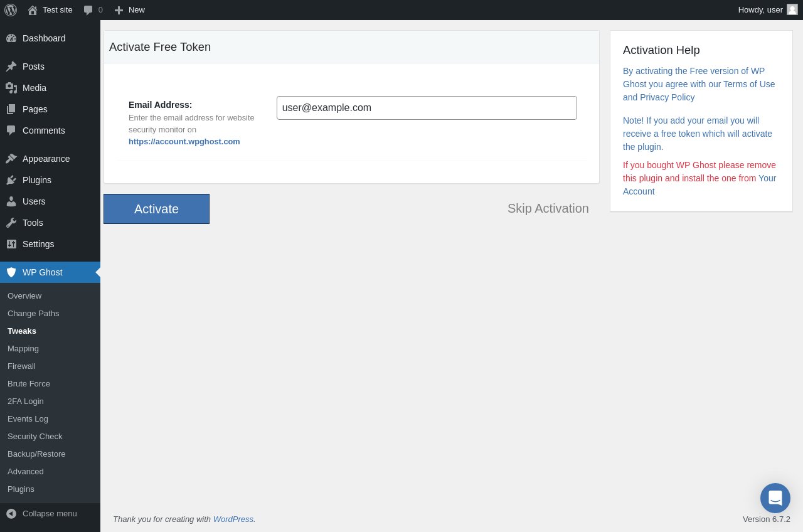Open the Firewall submenu item
Viewport: 803px width, 532px height.
(21, 366)
